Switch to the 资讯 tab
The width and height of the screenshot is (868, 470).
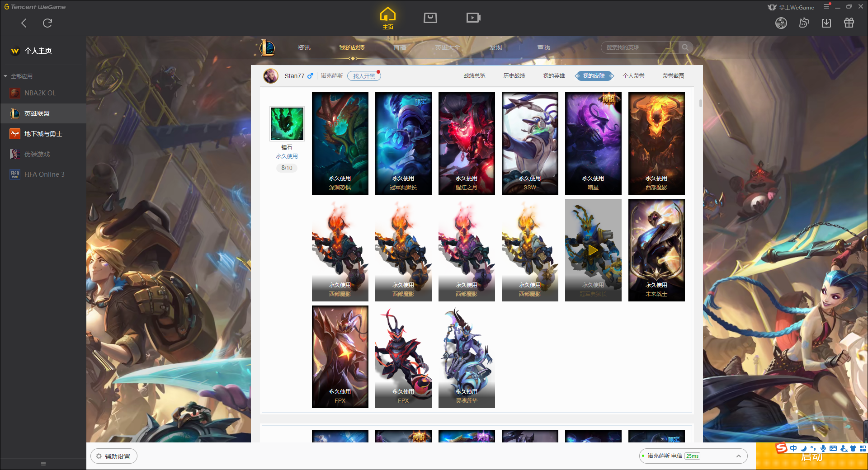[x=304, y=47]
